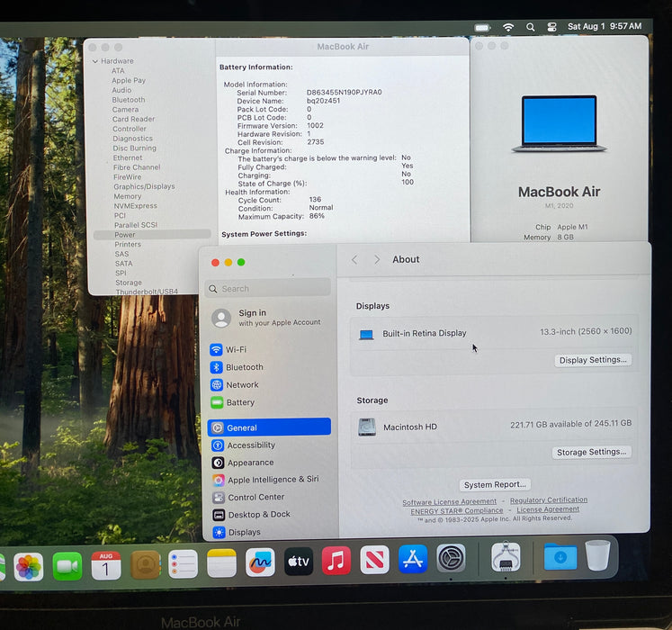The height and width of the screenshot is (630, 672).
Task: Select Bluetooth in System Information hardware list
Action: pos(129,100)
